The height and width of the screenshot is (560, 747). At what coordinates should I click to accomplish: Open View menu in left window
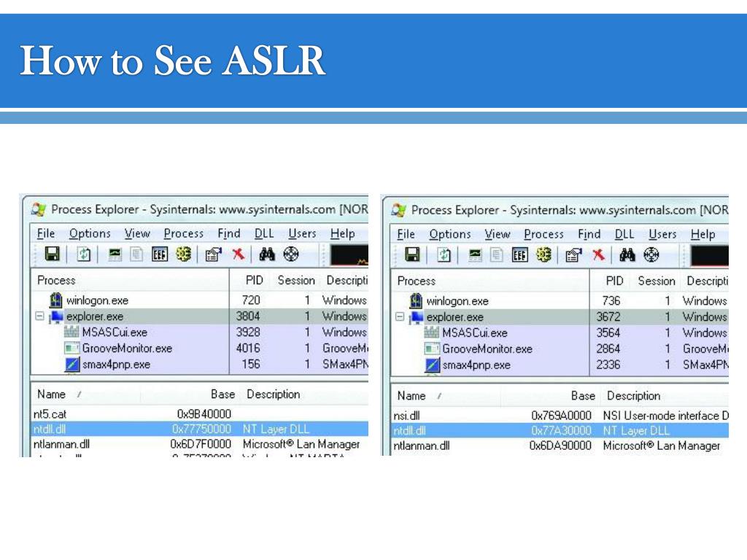(x=137, y=233)
